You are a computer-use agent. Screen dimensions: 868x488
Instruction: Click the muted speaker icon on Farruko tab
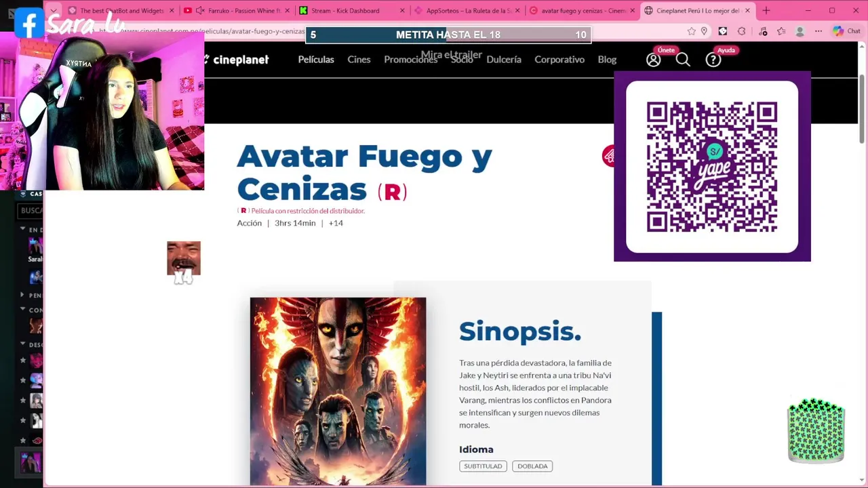[x=200, y=10]
